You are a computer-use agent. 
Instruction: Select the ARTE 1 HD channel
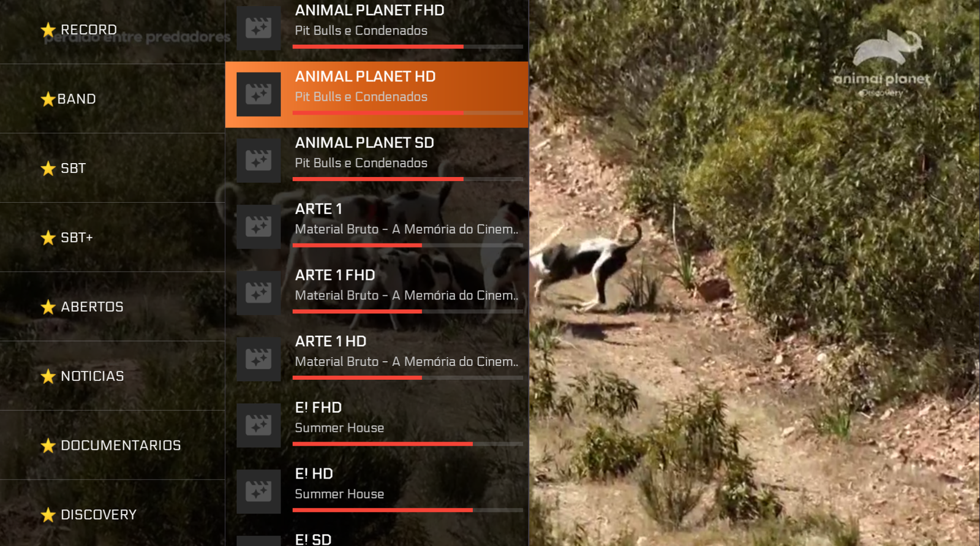click(x=377, y=359)
